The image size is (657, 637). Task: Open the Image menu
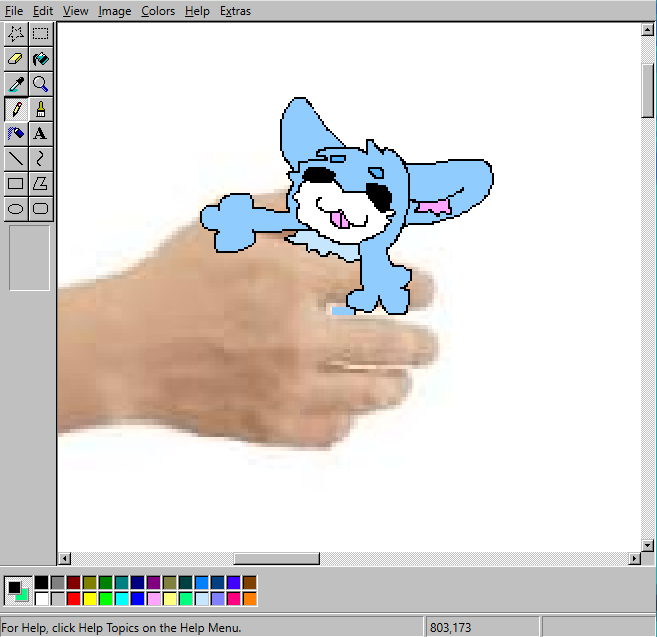click(x=114, y=11)
